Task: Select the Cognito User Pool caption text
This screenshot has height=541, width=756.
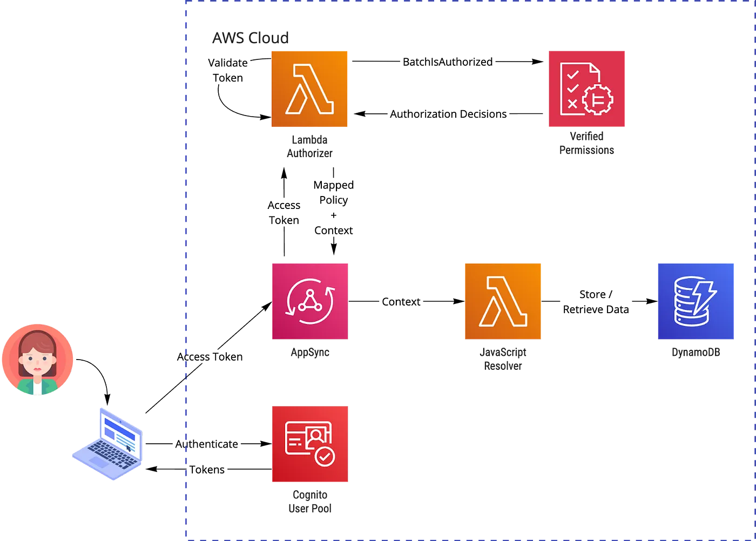Action: (x=310, y=502)
